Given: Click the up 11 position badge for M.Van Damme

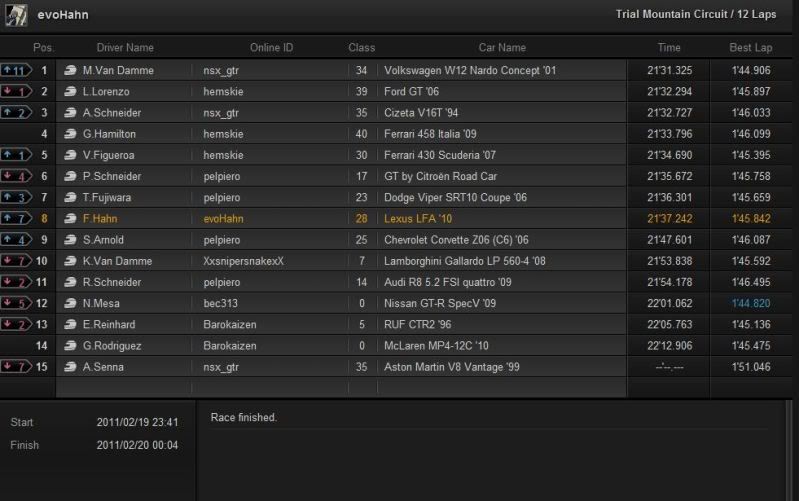Looking at the screenshot, I should coord(16,70).
